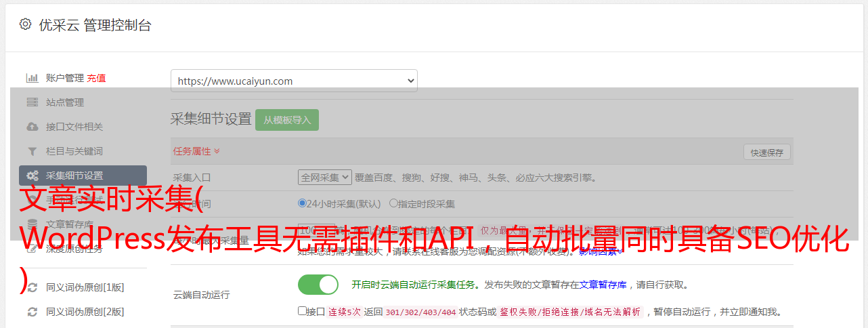Click the 云端自动运行 row label
The height and width of the screenshot is (328, 868).
pos(202,295)
